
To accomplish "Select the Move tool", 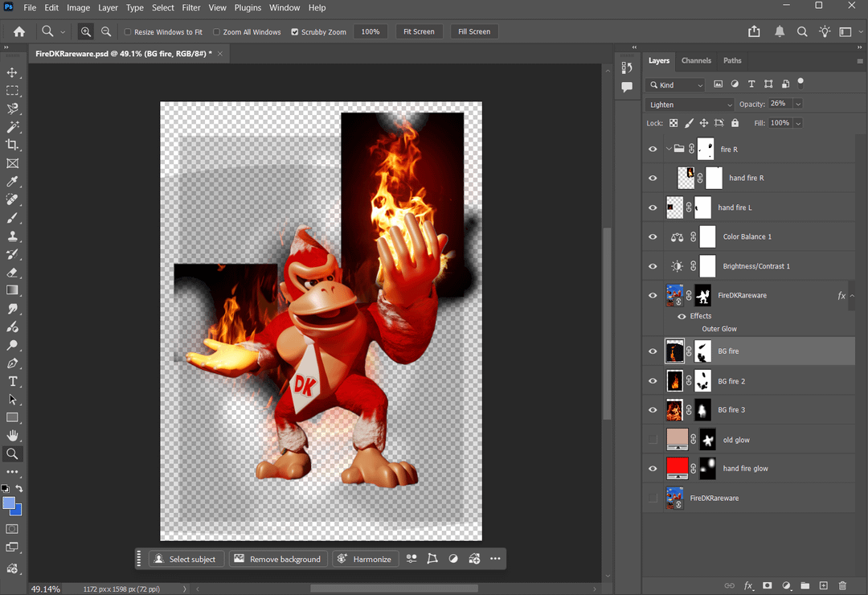I will coord(12,72).
